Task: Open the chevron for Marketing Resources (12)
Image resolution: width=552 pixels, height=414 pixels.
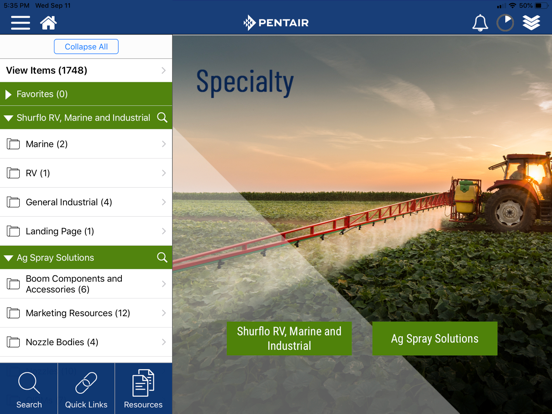Action: pyautogui.click(x=164, y=313)
